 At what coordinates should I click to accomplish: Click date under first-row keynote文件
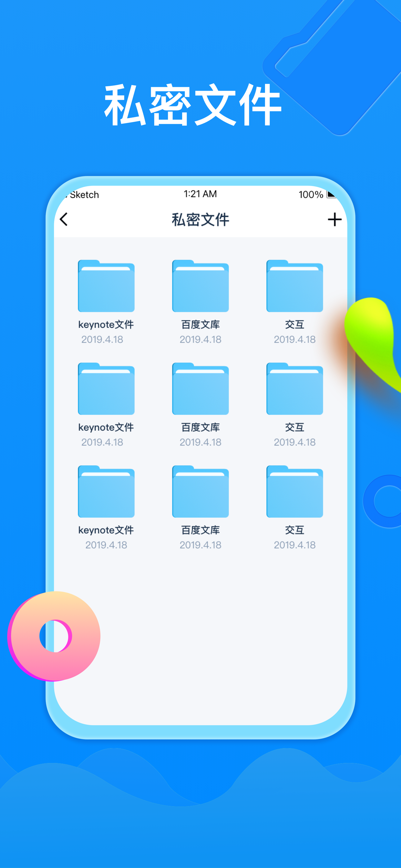tap(102, 339)
